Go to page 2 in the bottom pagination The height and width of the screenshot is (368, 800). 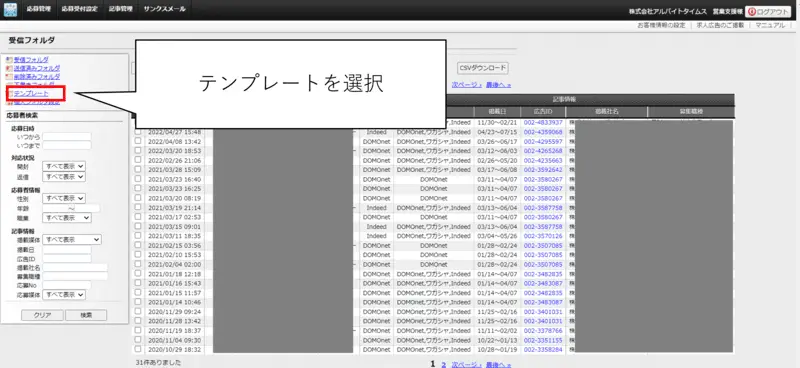(x=444, y=364)
